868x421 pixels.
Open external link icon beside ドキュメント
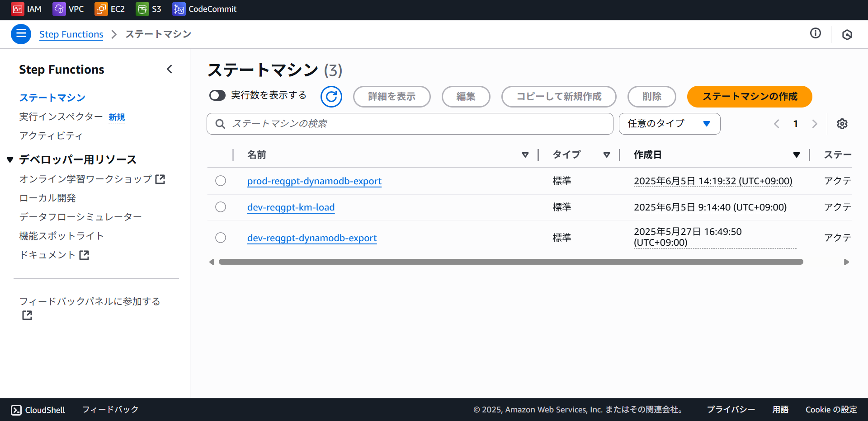[x=84, y=255]
